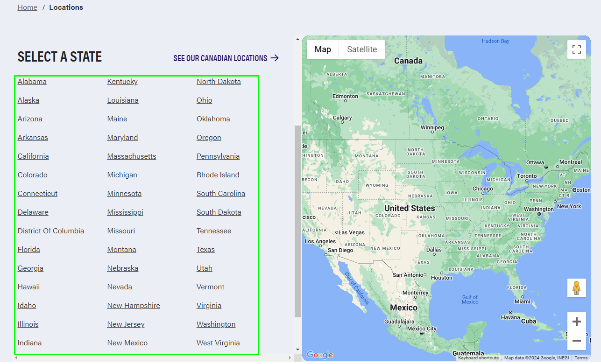Select Mississippi from list
This screenshot has height=364, width=601.
point(125,212)
